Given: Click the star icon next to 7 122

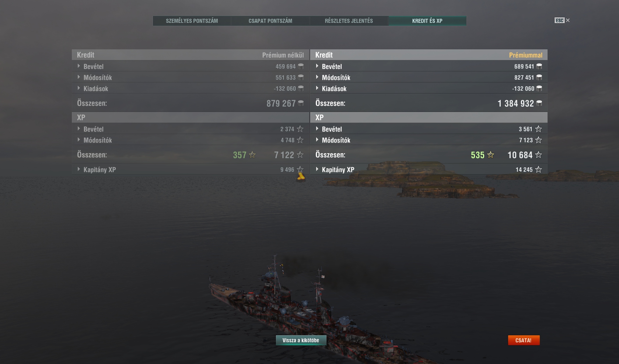Looking at the screenshot, I should click(x=300, y=155).
